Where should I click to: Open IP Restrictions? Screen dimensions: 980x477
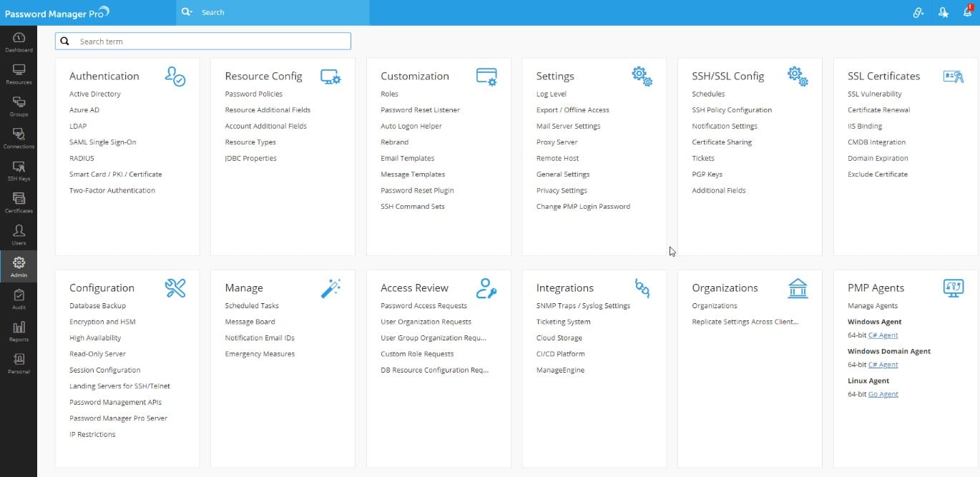92,435
